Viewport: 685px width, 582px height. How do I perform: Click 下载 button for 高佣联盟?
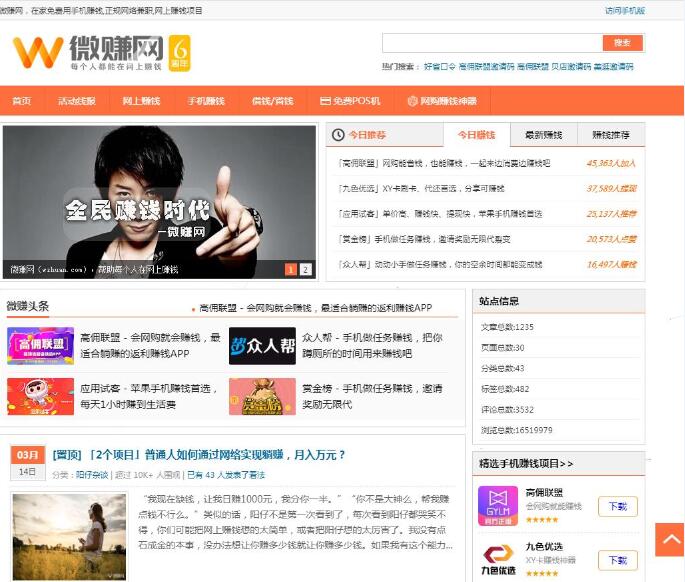tap(617, 507)
